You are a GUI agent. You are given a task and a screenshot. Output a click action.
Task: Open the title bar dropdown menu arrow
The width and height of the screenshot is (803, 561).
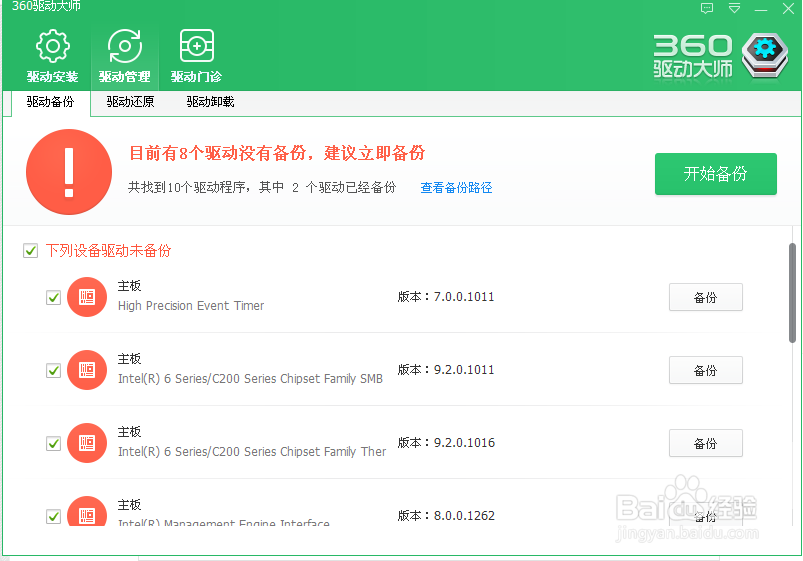coord(734,8)
